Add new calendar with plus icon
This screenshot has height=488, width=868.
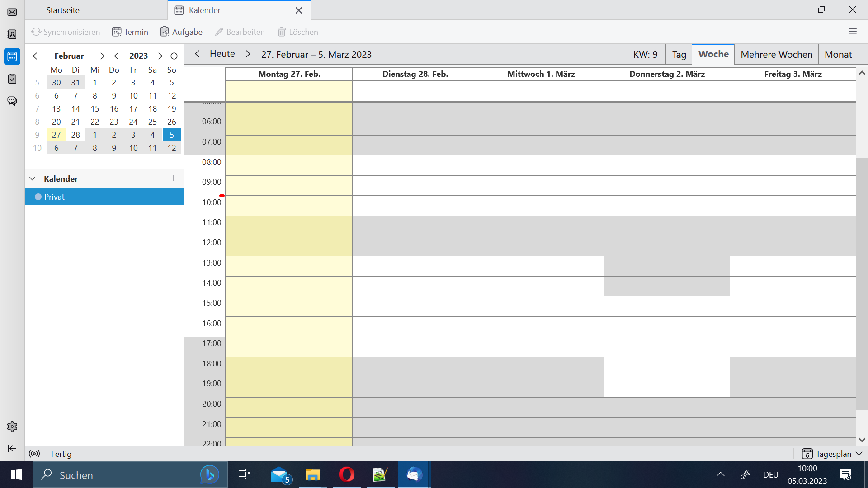[x=174, y=178]
